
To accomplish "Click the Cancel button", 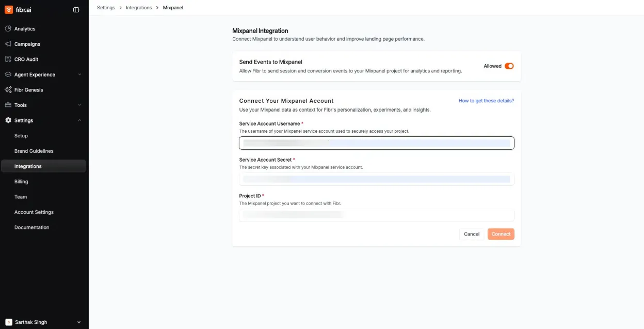I will pos(472,234).
